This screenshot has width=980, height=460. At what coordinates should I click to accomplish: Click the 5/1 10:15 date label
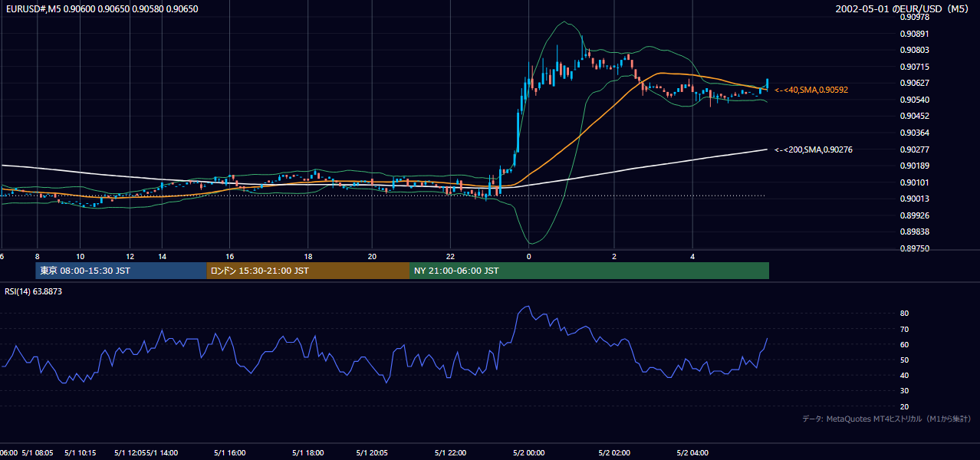81,452
